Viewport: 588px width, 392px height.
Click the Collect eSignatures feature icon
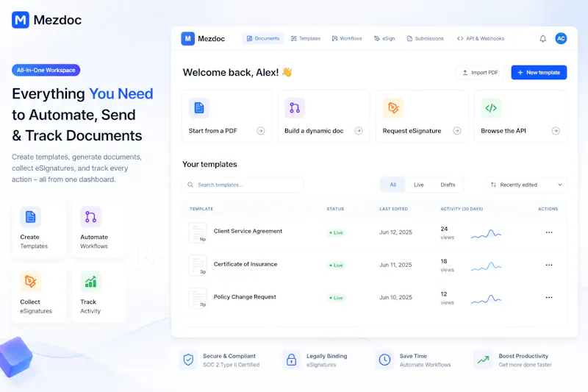[31, 282]
